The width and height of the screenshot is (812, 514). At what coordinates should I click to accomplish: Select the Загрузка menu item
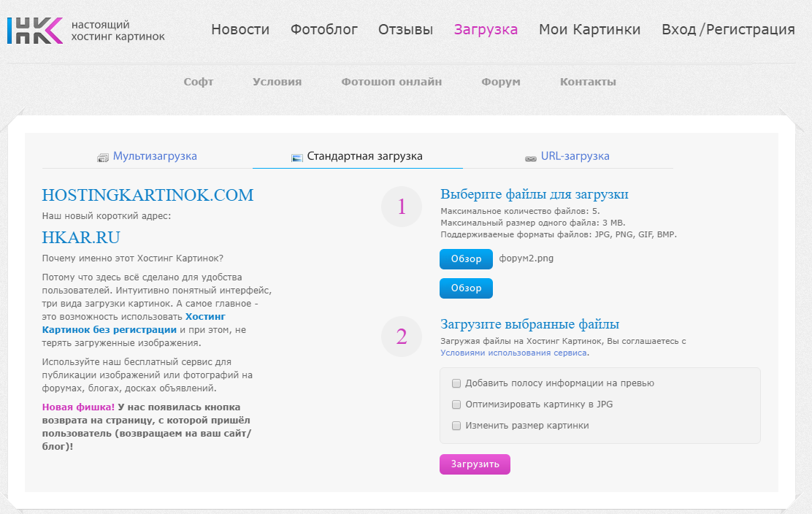coord(486,29)
